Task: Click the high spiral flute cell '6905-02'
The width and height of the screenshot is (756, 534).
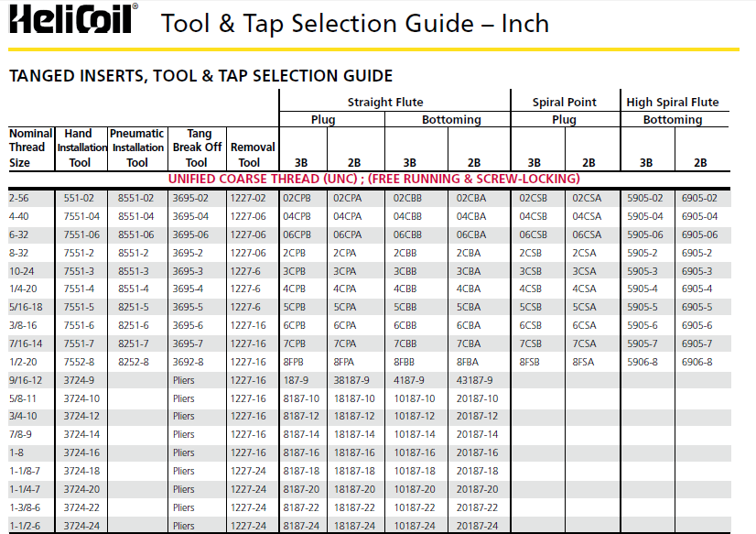Action: (699, 198)
